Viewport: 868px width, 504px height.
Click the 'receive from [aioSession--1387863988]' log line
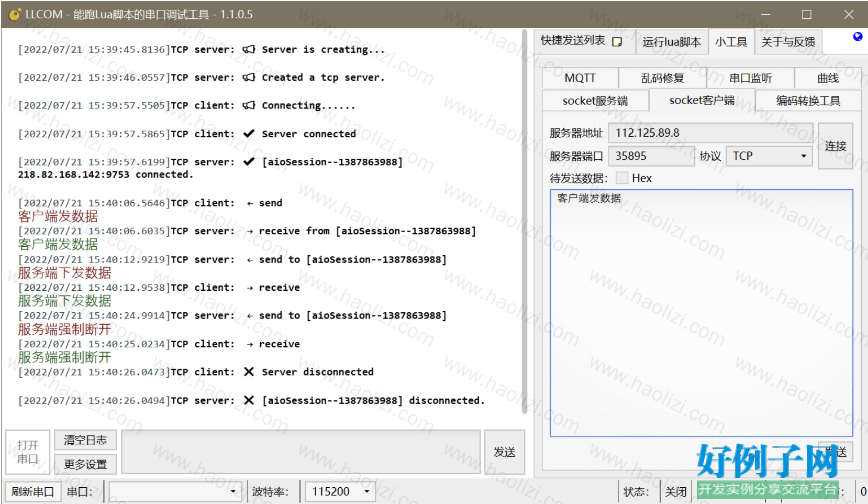247,231
